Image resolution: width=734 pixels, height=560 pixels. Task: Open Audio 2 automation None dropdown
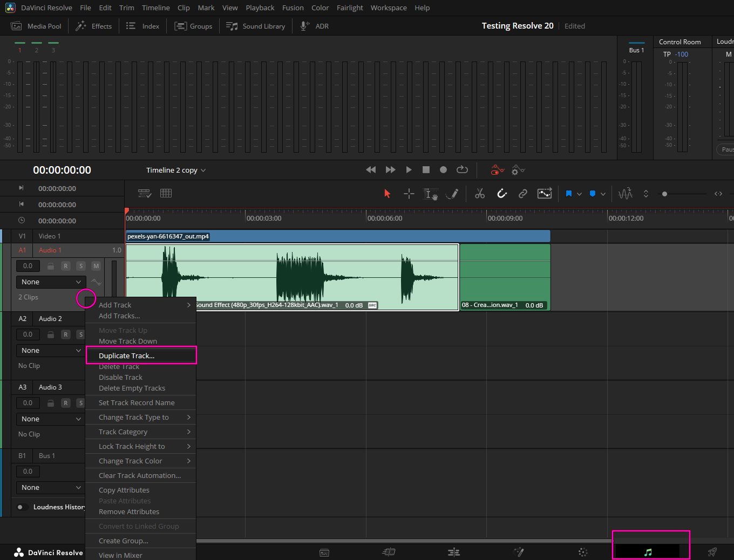(51, 351)
